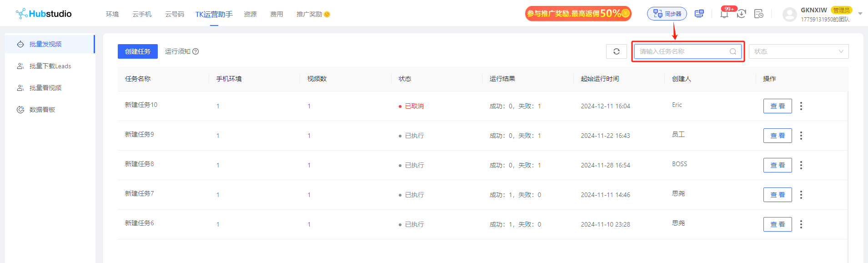View details of 新建任务9 with 查看
868x263 pixels.
coord(778,136)
